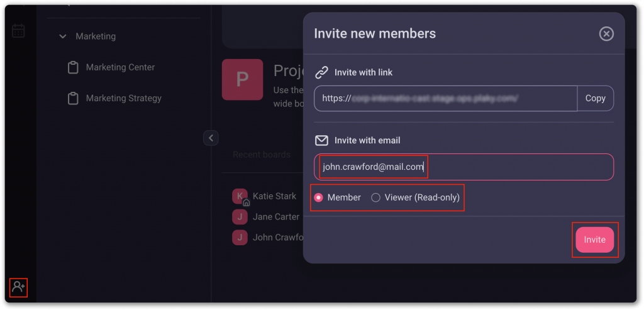Click the red P project avatar
Viewport: 644px width, 310px height.
coord(242,80)
